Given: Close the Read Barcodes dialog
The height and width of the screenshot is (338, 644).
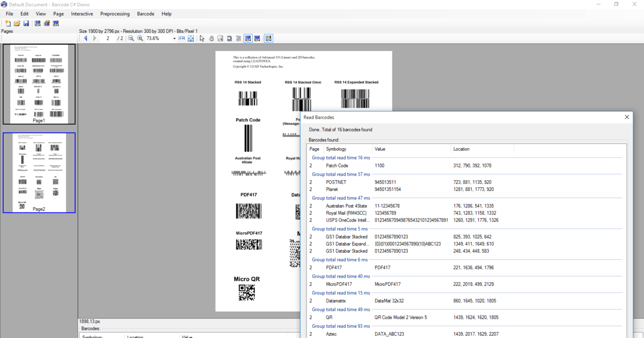Looking at the screenshot, I should pos(627,117).
